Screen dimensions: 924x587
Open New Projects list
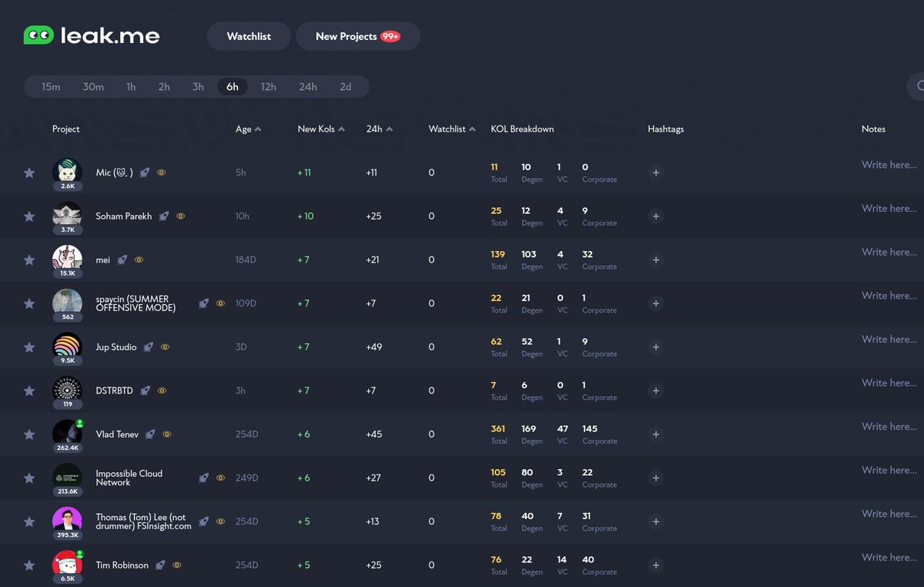tap(358, 36)
